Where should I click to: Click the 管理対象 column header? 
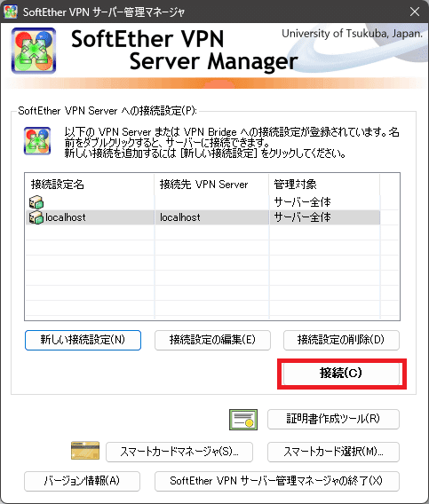tap(324, 185)
